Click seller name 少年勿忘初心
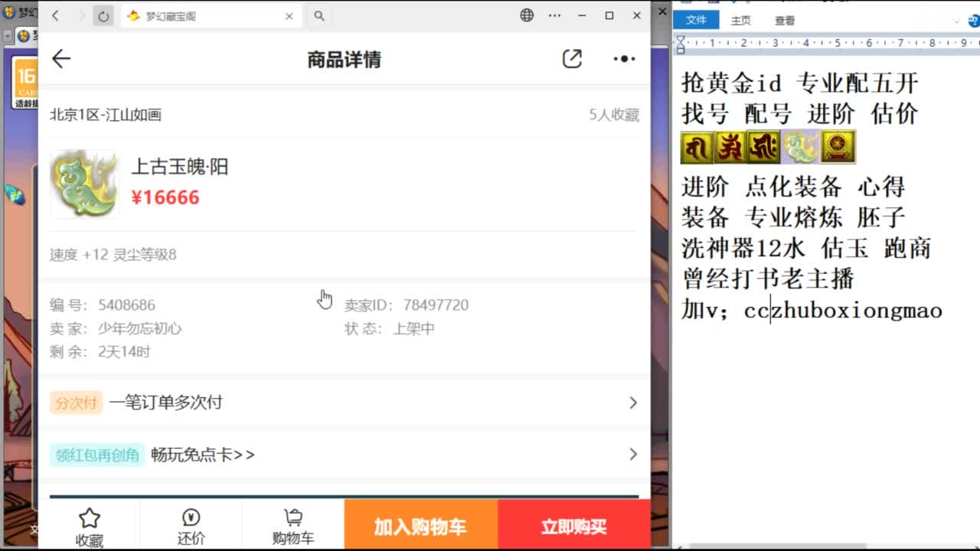 click(140, 328)
